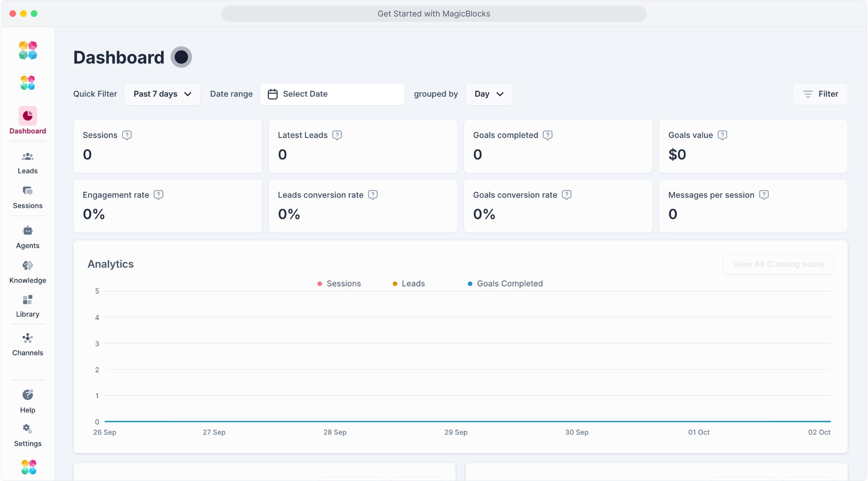Click the View All (Coming soon) button
Image resolution: width=868 pixels, height=481 pixels.
click(x=778, y=264)
